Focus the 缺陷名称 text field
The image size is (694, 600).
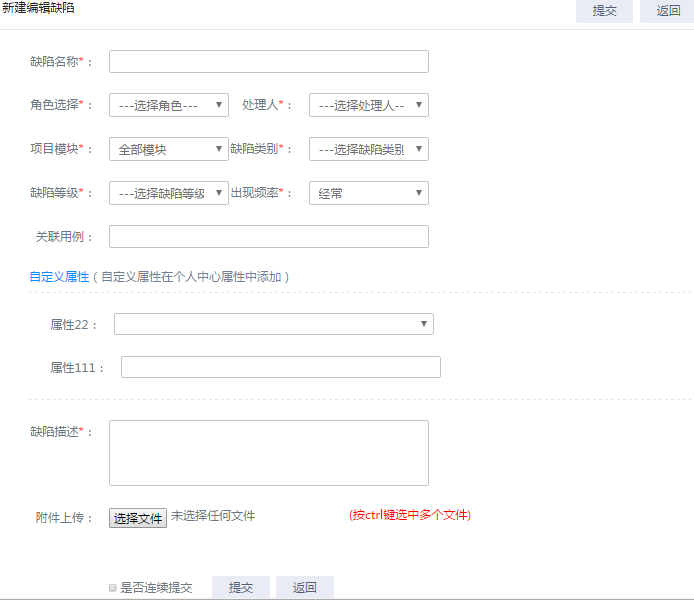coord(268,62)
